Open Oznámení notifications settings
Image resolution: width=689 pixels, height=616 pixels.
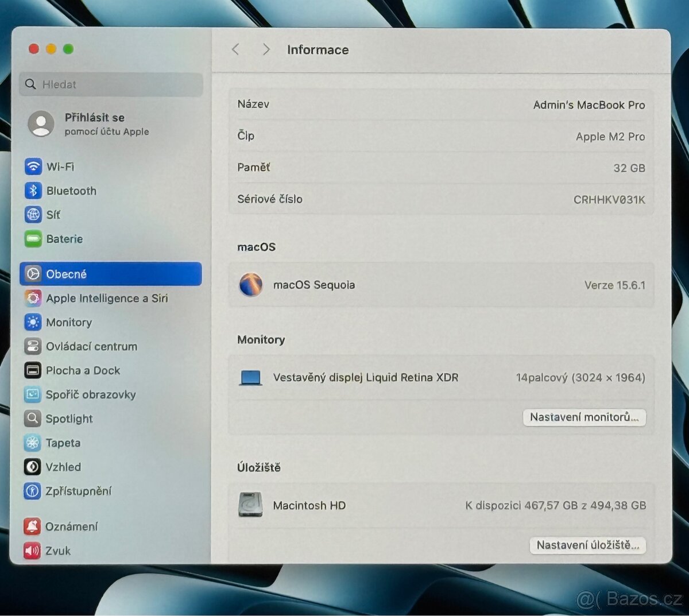coord(71,526)
